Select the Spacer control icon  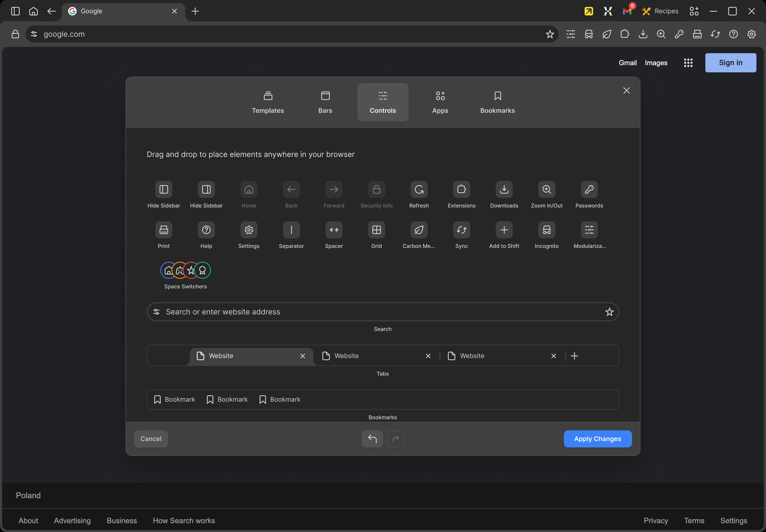[334, 230]
